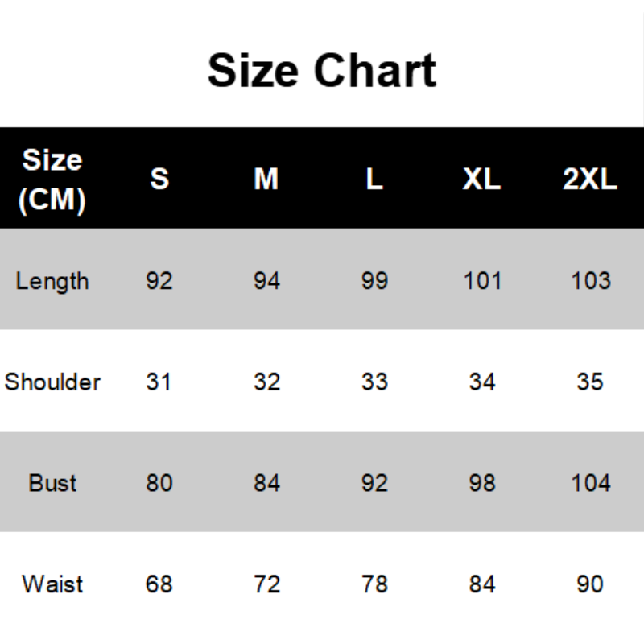The width and height of the screenshot is (644, 644).
Task: Click the Size Chart title
Action: pos(322,70)
